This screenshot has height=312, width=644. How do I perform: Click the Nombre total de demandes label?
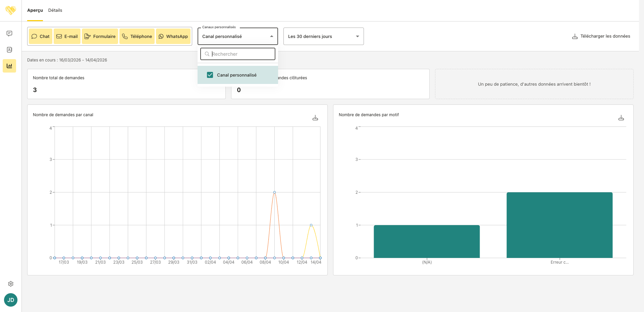(x=59, y=78)
